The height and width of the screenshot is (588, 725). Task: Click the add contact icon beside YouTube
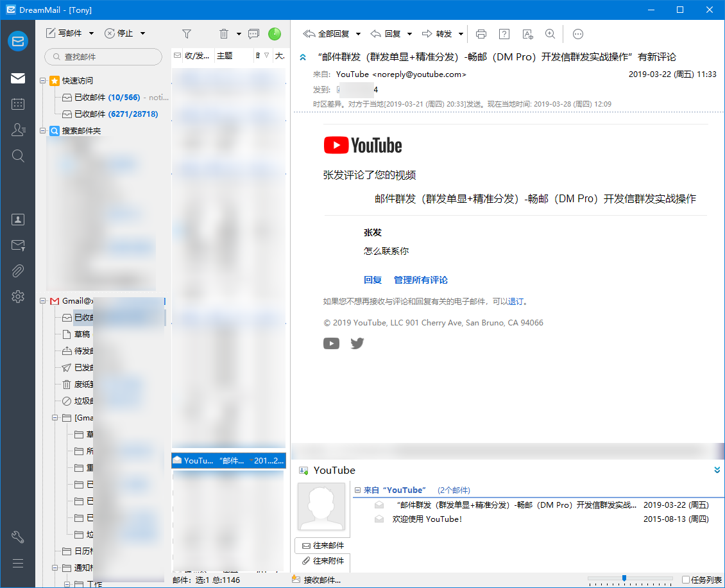pyautogui.click(x=303, y=471)
